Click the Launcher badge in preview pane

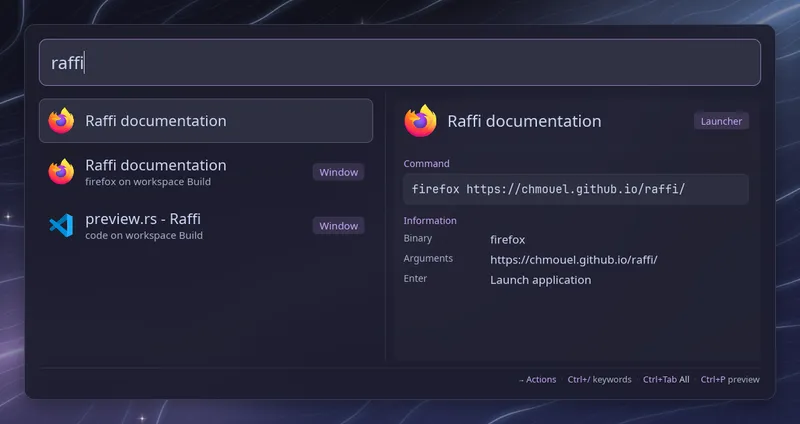pyautogui.click(x=721, y=121)
